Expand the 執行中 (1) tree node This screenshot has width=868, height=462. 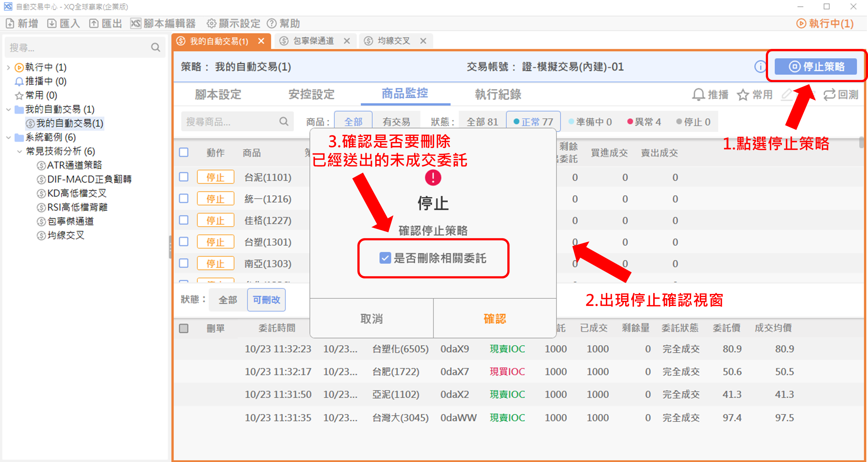coord(8,68)
